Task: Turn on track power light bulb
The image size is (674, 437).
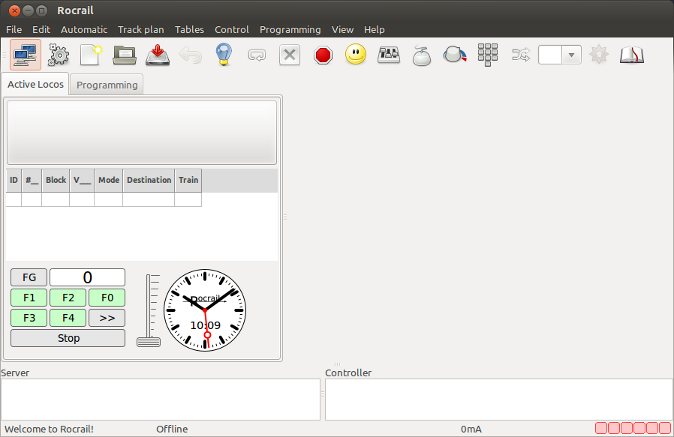Action: point(224,56)
